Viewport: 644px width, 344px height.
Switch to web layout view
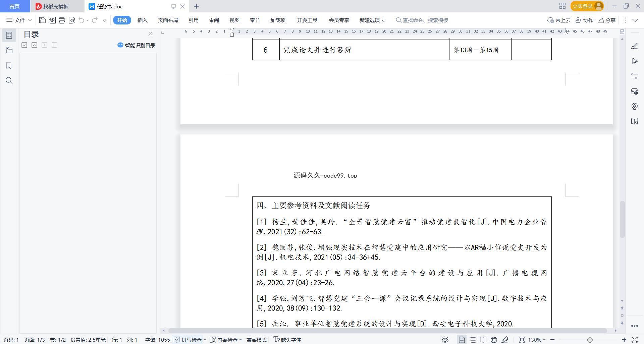pyautogui.click(x=494, y=340)
